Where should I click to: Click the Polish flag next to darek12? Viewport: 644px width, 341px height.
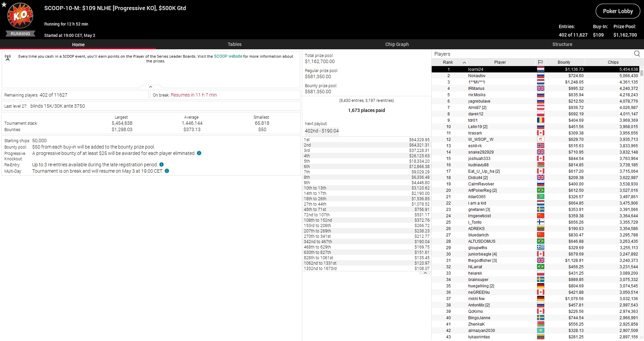coord(540,114)
